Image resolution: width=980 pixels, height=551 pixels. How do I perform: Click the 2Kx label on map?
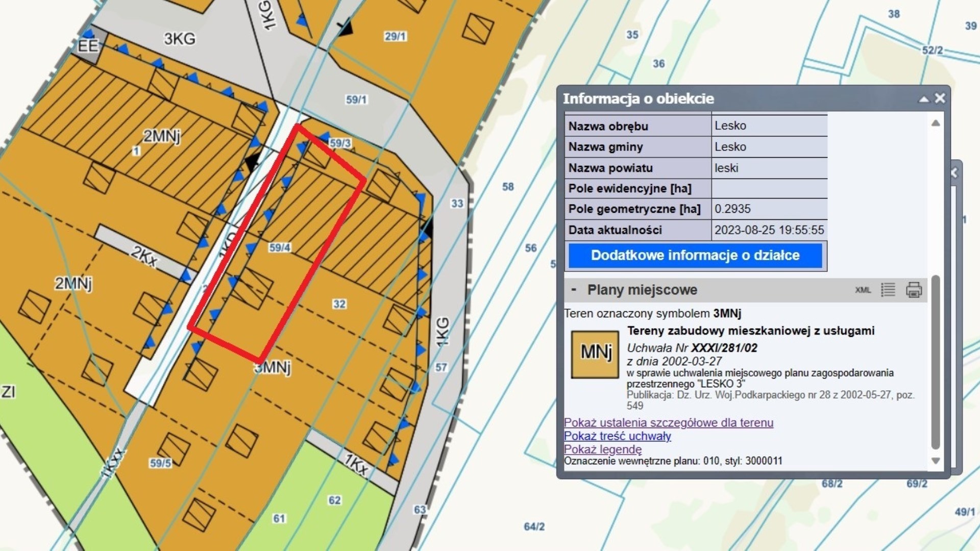click(144, 256)
